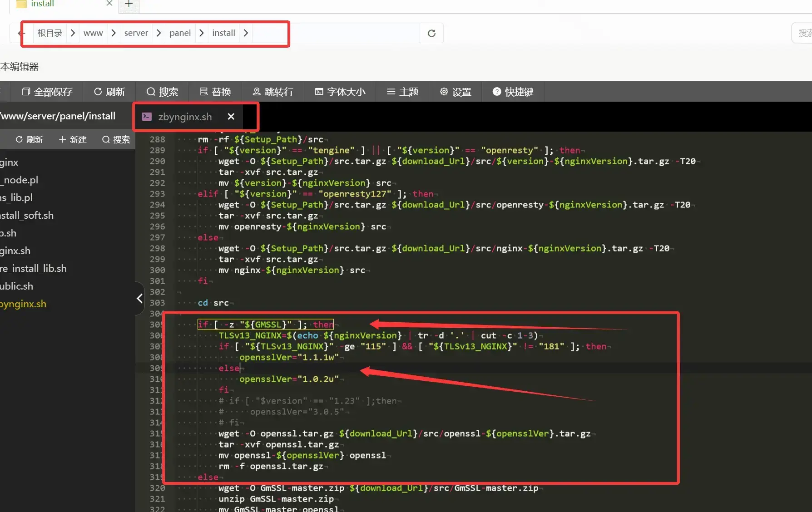View shortcuts via the 快捷键 icon
The width and height of the screenshot is (812, 512).
496,92
